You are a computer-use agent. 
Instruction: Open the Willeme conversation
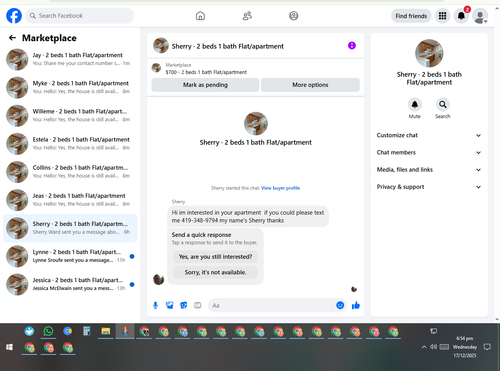click(70, 116)
